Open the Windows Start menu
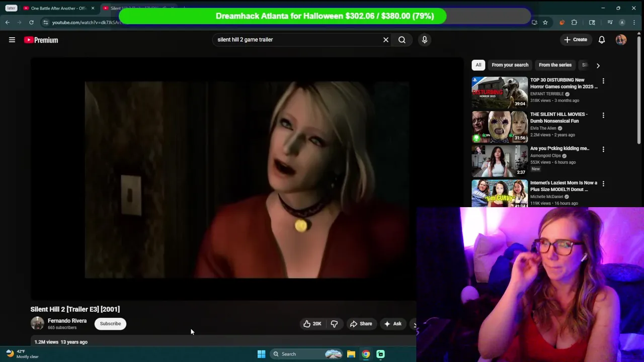 point(261,354)
